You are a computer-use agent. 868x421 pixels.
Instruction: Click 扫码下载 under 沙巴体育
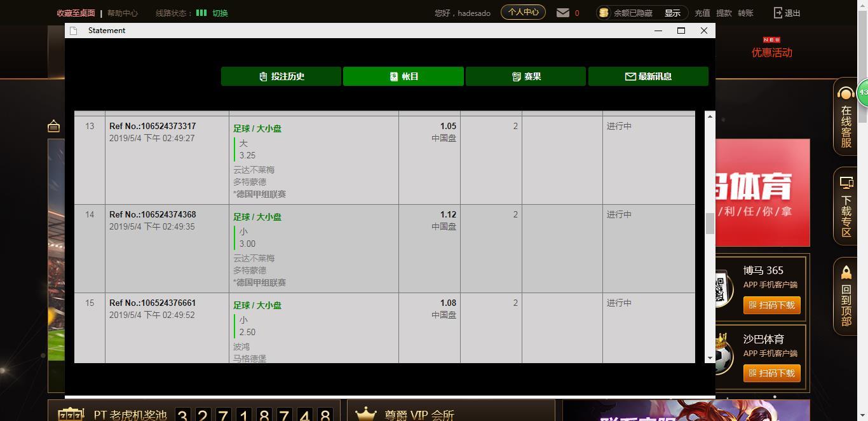[771, 373]
